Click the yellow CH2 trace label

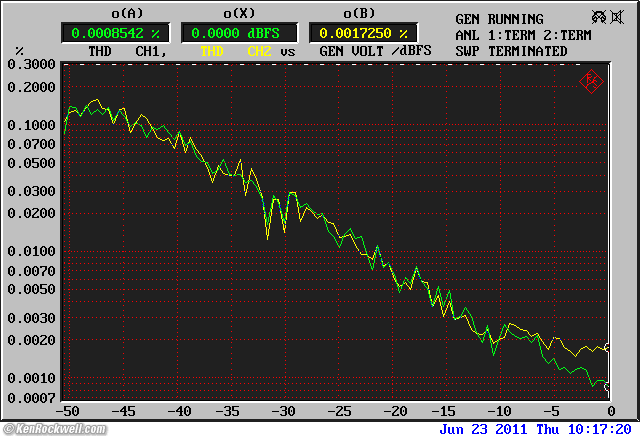(260, 50)
